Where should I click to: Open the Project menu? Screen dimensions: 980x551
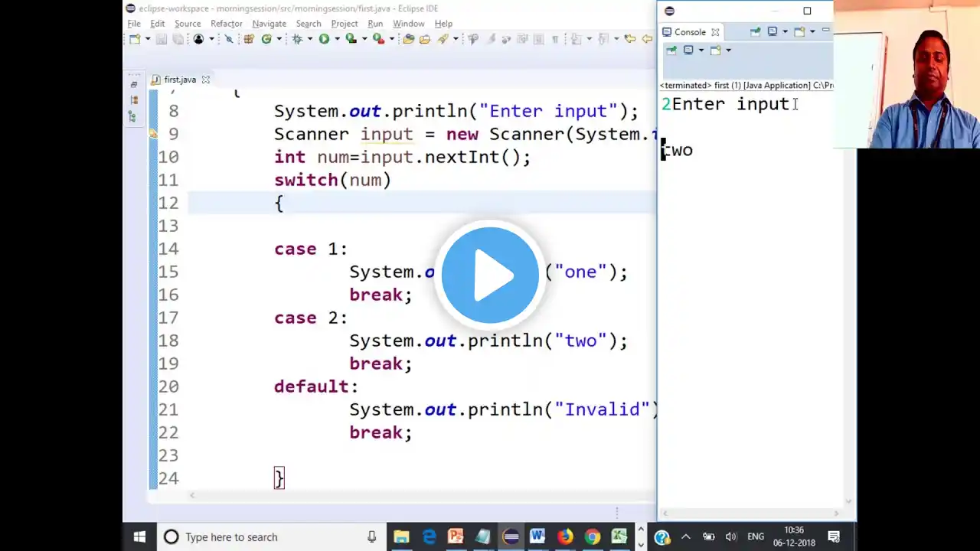click(345, 24)
